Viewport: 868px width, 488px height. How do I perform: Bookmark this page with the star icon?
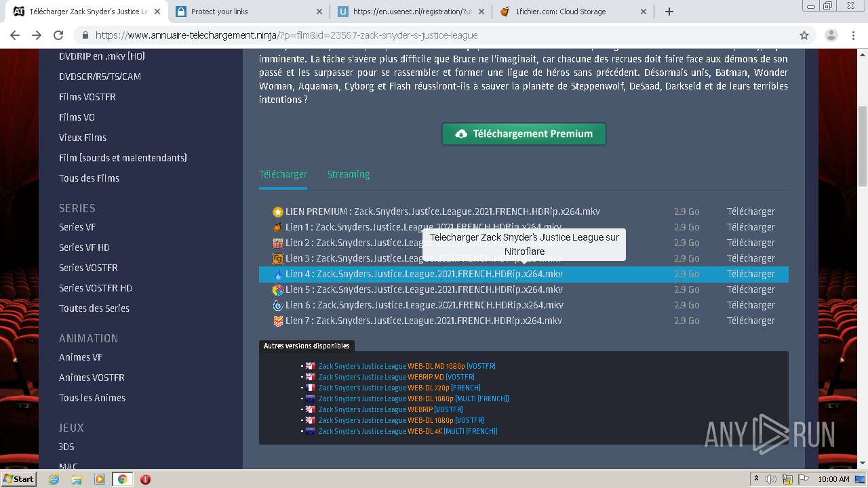(804, 35)
